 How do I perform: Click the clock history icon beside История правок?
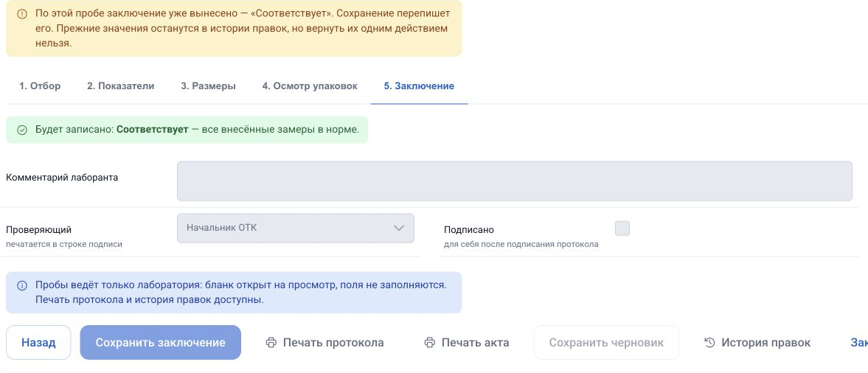709,343
